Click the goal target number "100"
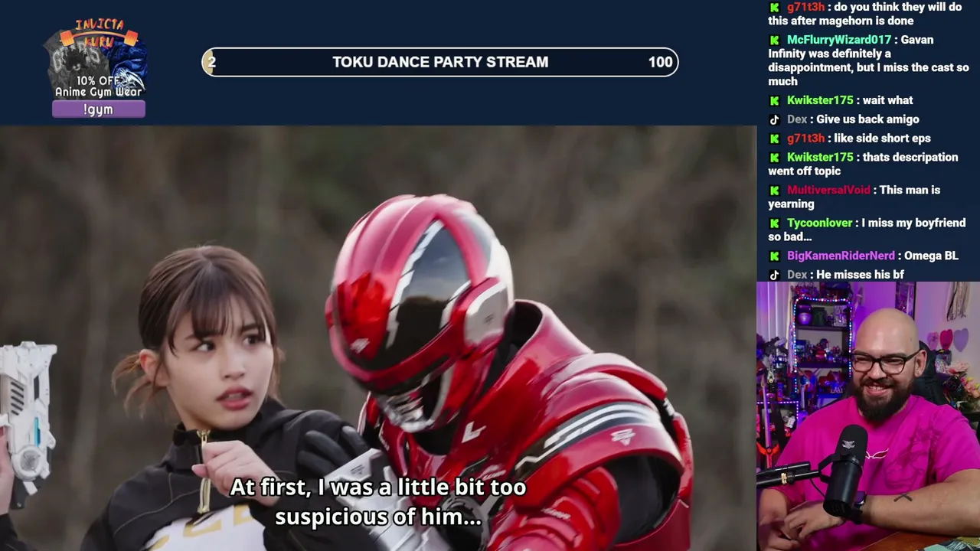This screenshot has height=551, width=980. pos(660,62)
